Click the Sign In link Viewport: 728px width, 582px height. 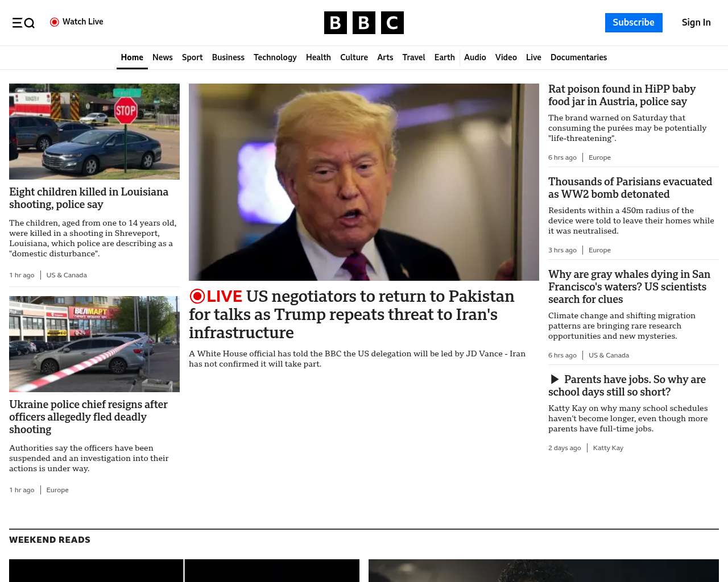[696, 23]
